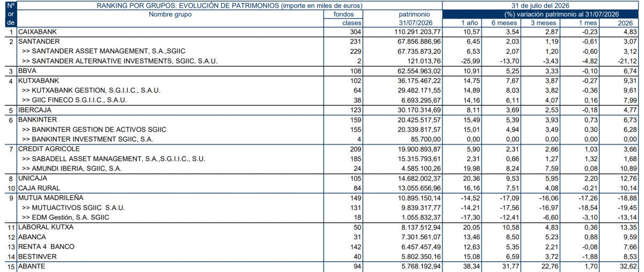Select LABORAL KUTXA 2026 variation 13,35
This screenshot has width=644, height=272.
[628, 227]
